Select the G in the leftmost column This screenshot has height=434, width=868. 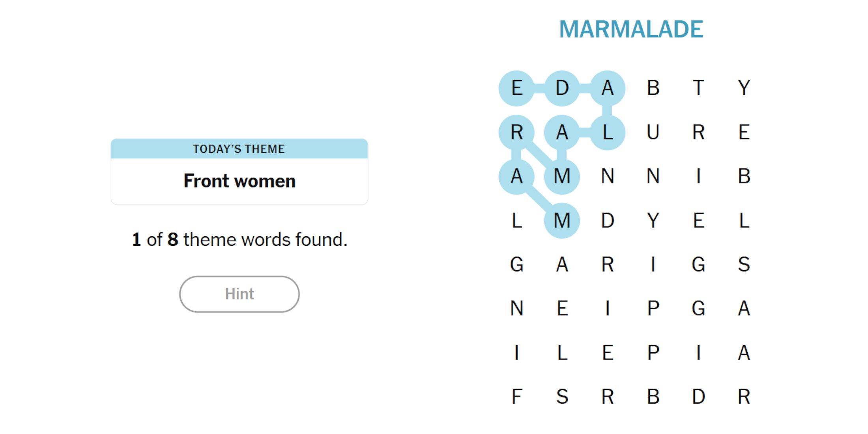coord(516,264)
